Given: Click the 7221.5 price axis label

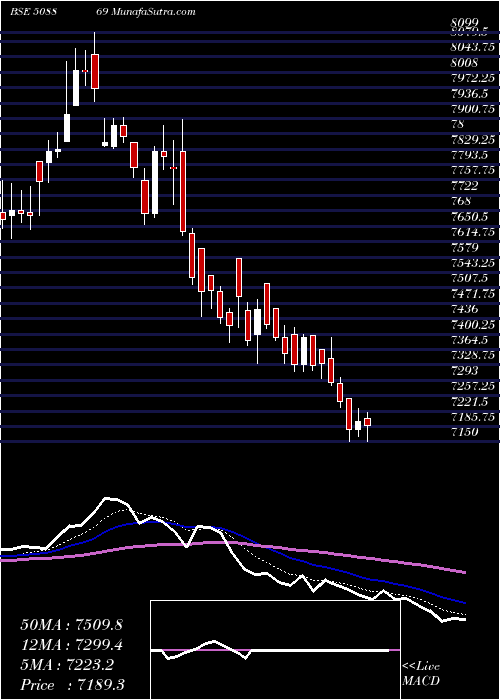Looking at the screenshot, I should (469, 401).
